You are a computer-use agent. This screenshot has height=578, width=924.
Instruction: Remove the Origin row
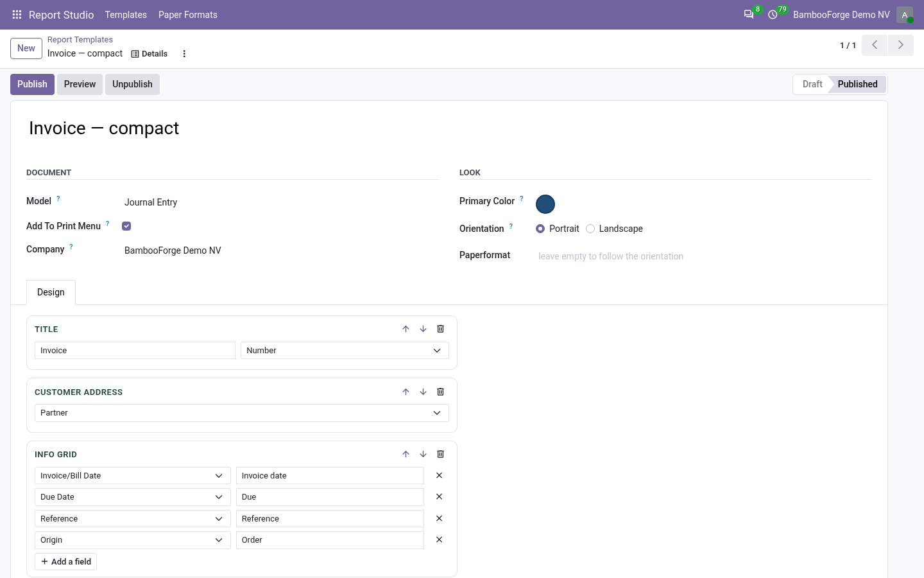(x=439, y=539)
